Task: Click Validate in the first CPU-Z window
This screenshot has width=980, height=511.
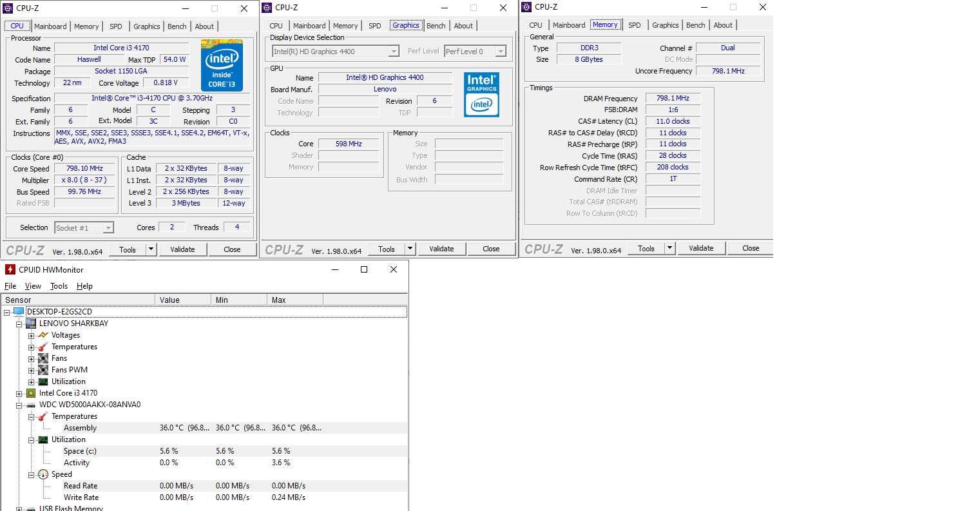Action: (x=182, y=249)
